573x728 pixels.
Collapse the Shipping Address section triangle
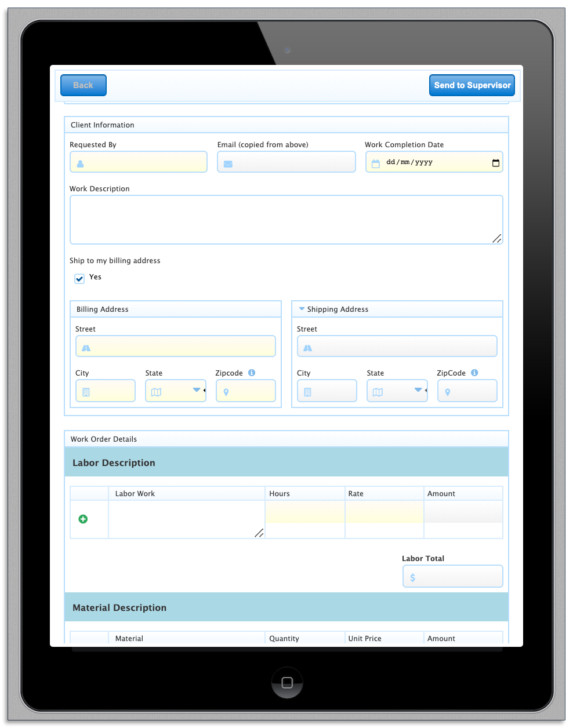coord(302,309)
